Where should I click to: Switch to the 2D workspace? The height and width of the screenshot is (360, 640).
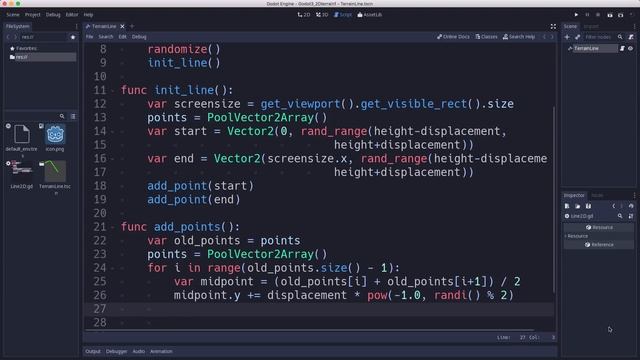point(304,15)
